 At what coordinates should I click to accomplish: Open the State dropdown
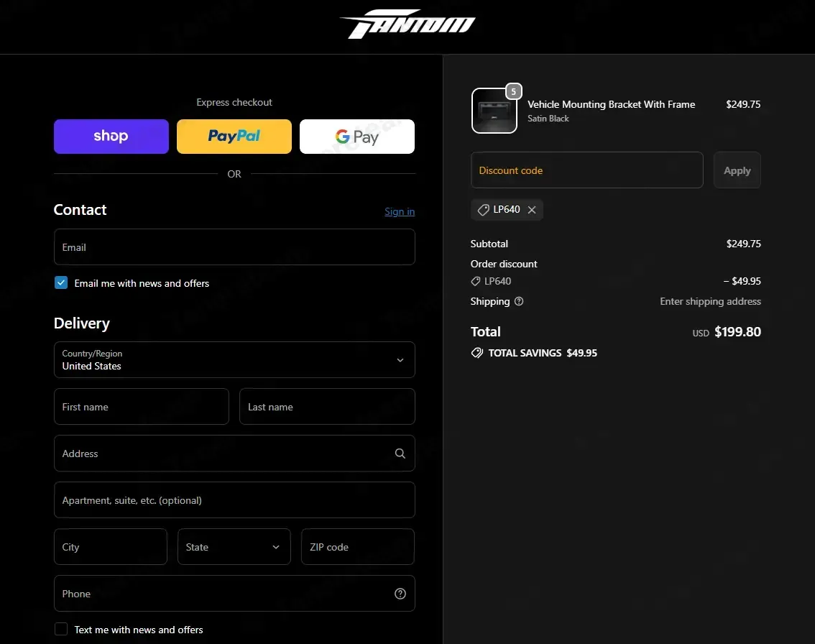click(234, 547)
